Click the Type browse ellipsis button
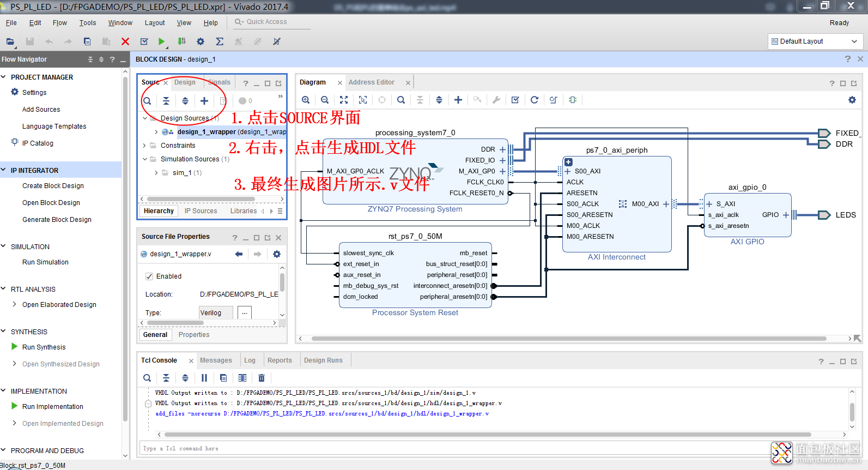 (x=244, y=312)
